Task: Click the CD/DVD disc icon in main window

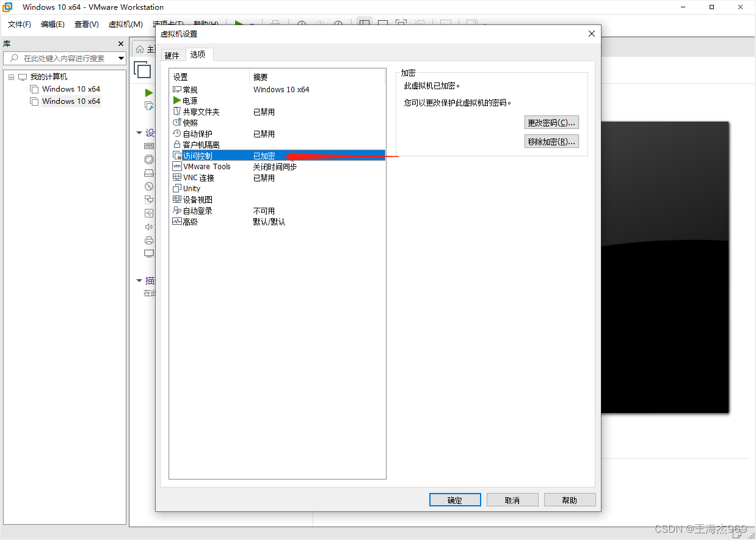Action: (149, 186)
